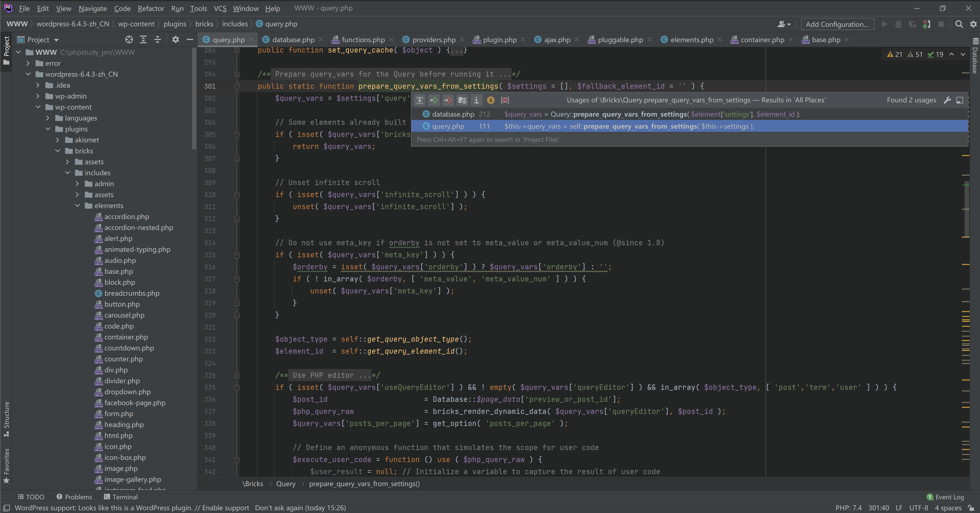Toggle the bracketed 'm' filter in usages popup

point(505,100)
